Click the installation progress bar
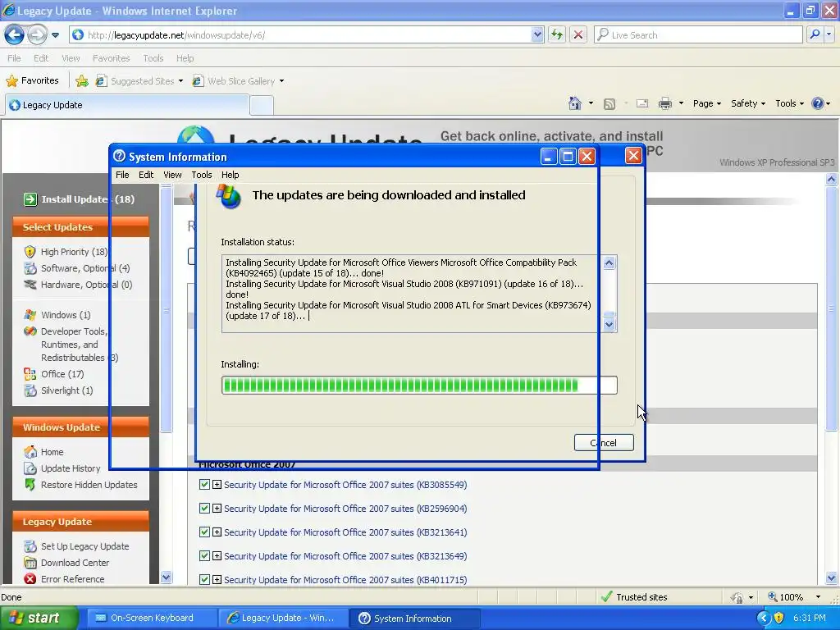 [419, 386]
